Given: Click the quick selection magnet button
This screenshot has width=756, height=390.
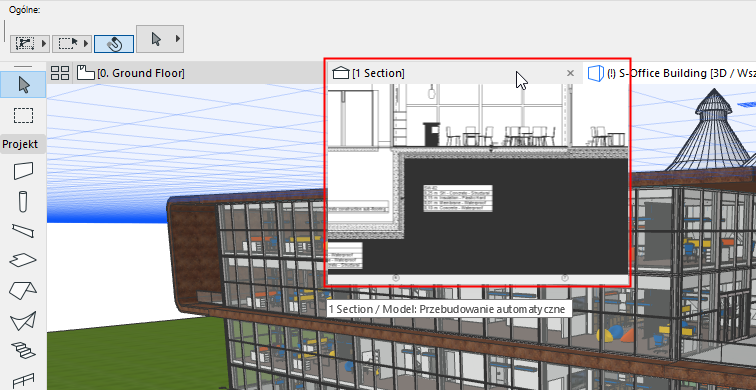Looking at the screenshot, I should (114, 43).
